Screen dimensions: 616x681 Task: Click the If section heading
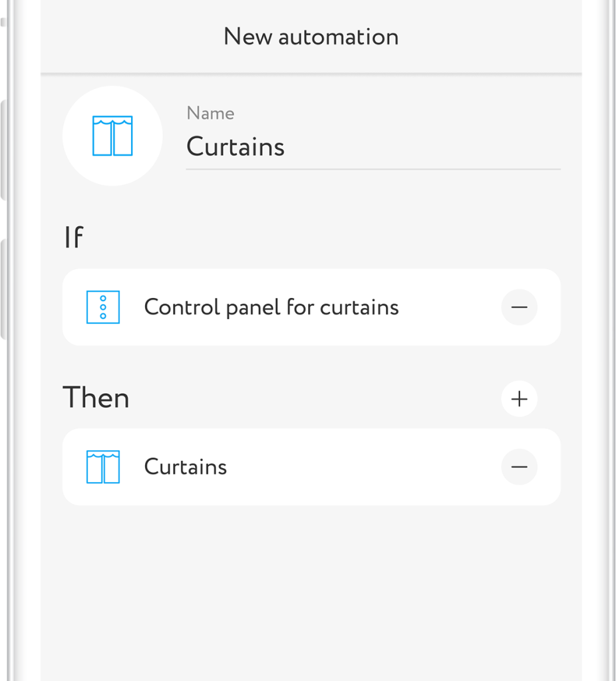click(74, 237)
